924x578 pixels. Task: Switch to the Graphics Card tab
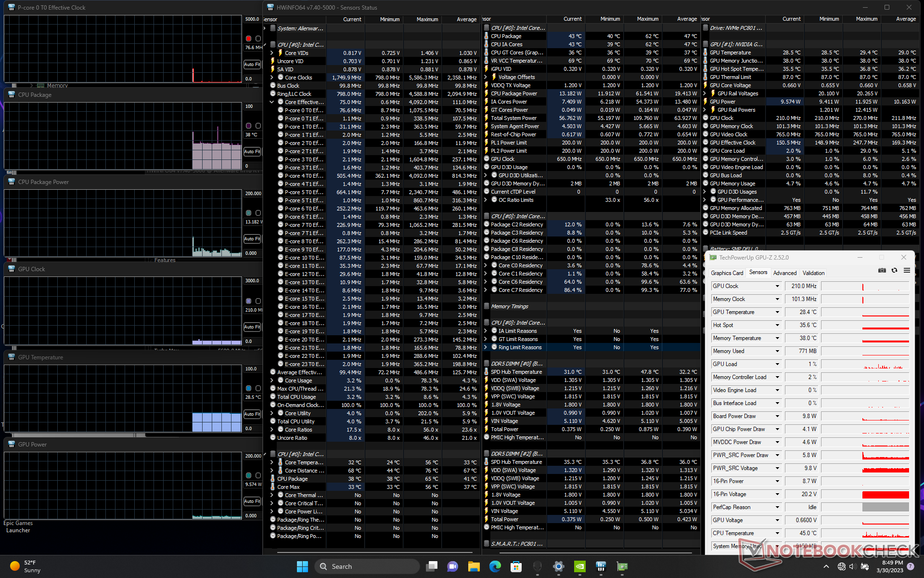727,273
